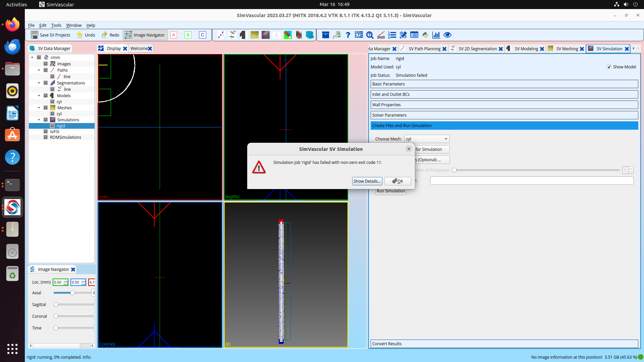The width and height of the screenshot is (644, 362).
Task: Click the properties table toolbar icon
Action: (x=414, y=35)
